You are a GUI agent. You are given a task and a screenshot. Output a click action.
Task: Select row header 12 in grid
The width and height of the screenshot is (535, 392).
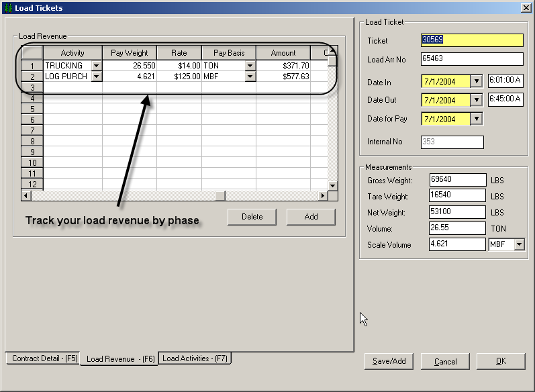click(32, 184)
